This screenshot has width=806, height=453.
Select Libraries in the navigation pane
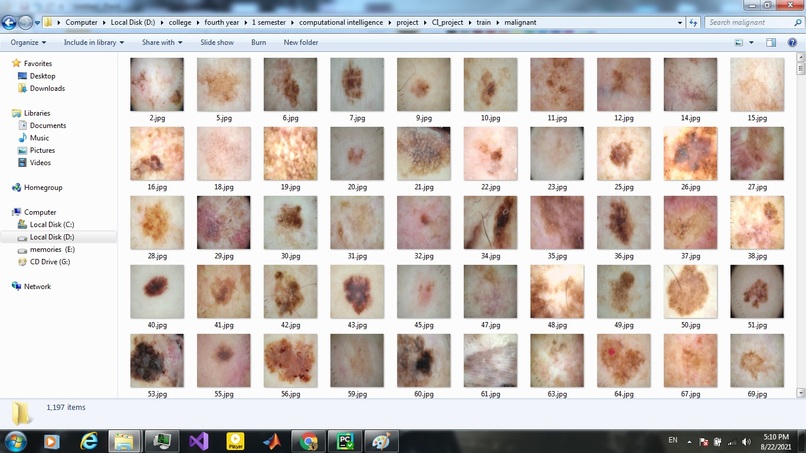click(x=37, y=113)
